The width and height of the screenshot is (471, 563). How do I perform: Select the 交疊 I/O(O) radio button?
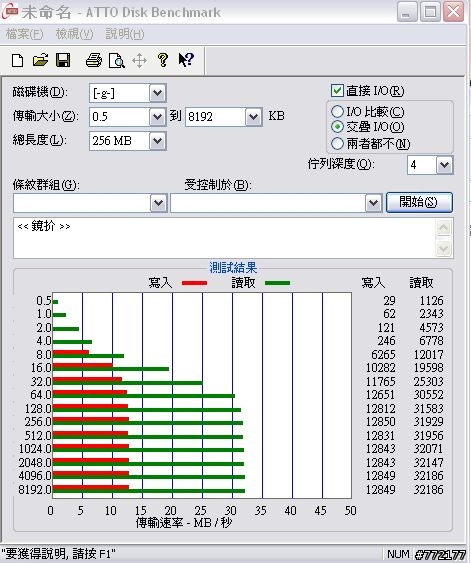click(337, 127)
